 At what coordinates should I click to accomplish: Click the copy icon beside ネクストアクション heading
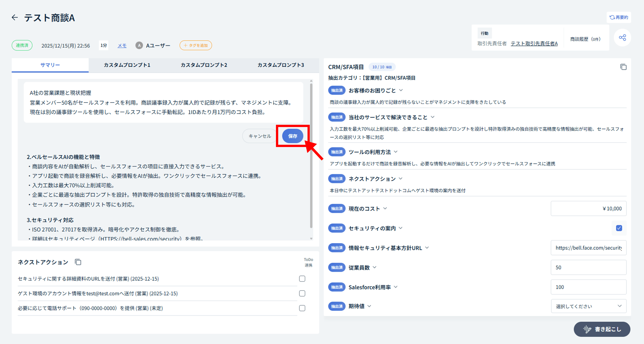tap(78, 262)
